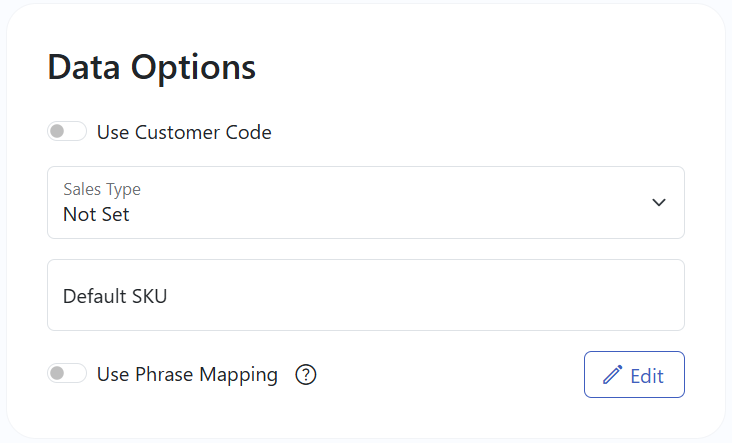Screen dimensions: 732x443
Task: Click the grey knob of Phrase Mapping toggle
Action: [57, 373]
